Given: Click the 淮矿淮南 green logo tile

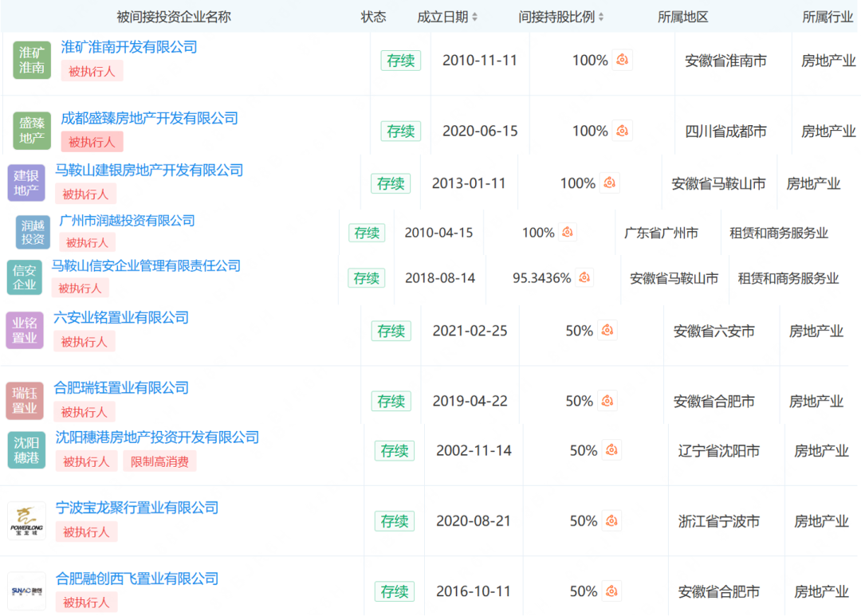Looking at the screenshot, I should [32, 61].
